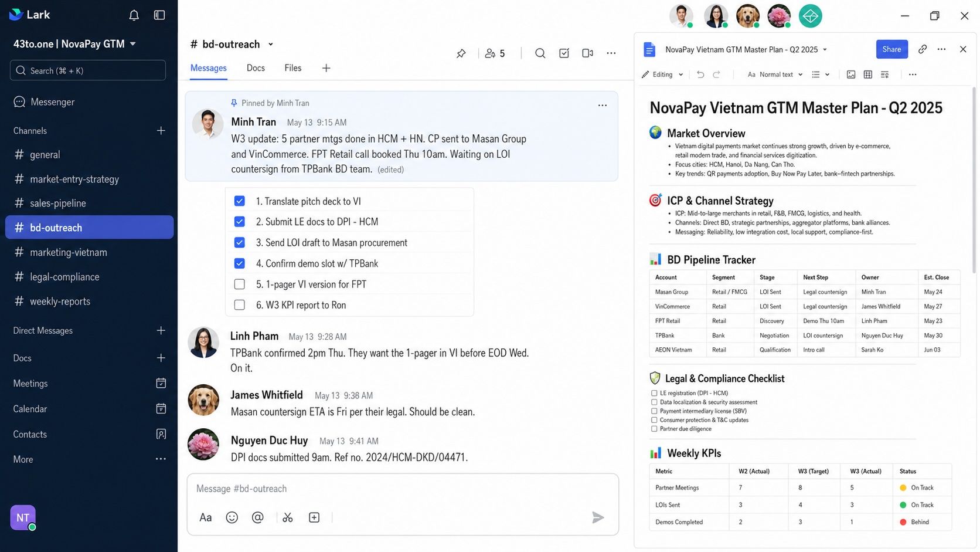Open the bd-outreach channel name dropdown
The height and width of the screenshot is (552, 980).
coord(271,45)
